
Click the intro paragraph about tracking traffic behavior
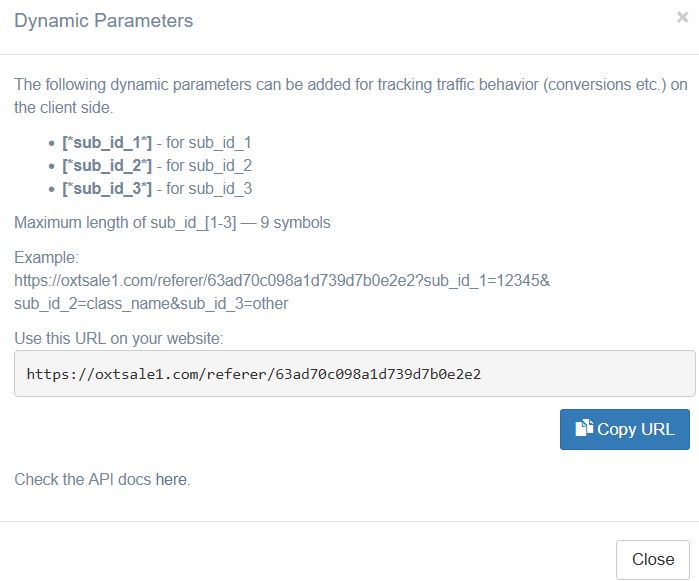350,95
